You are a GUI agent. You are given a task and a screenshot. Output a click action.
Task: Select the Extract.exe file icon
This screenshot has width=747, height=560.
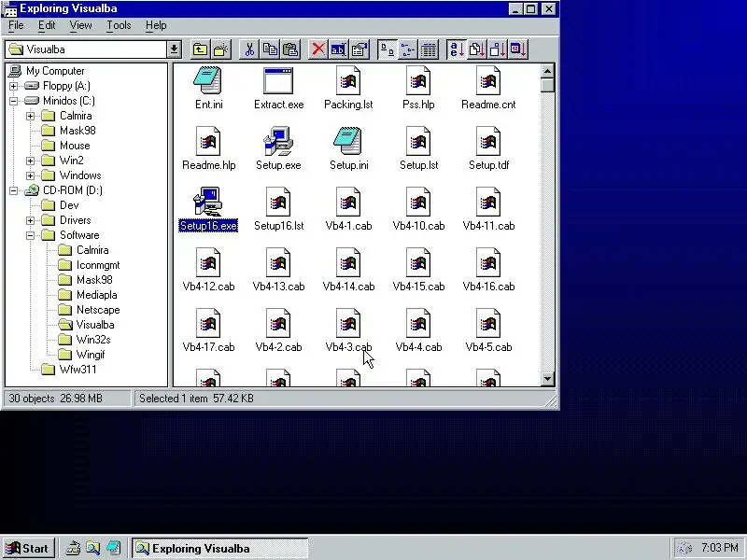pos(278,81)
